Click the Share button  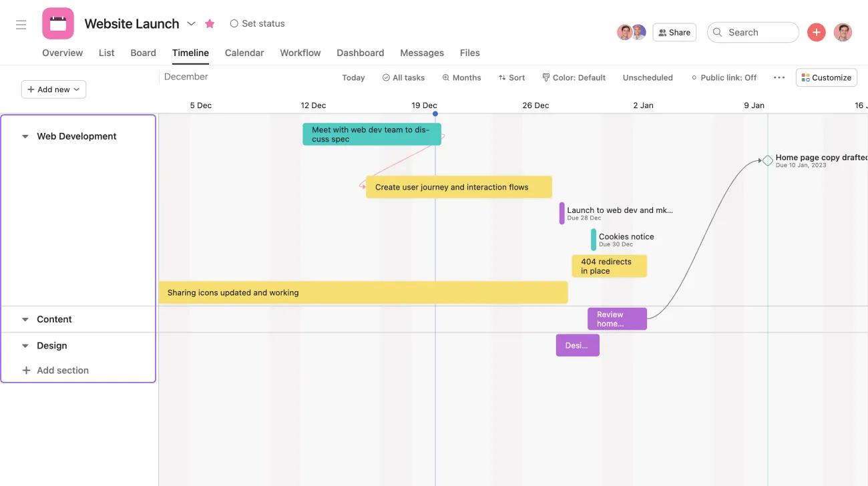point(674,32)
